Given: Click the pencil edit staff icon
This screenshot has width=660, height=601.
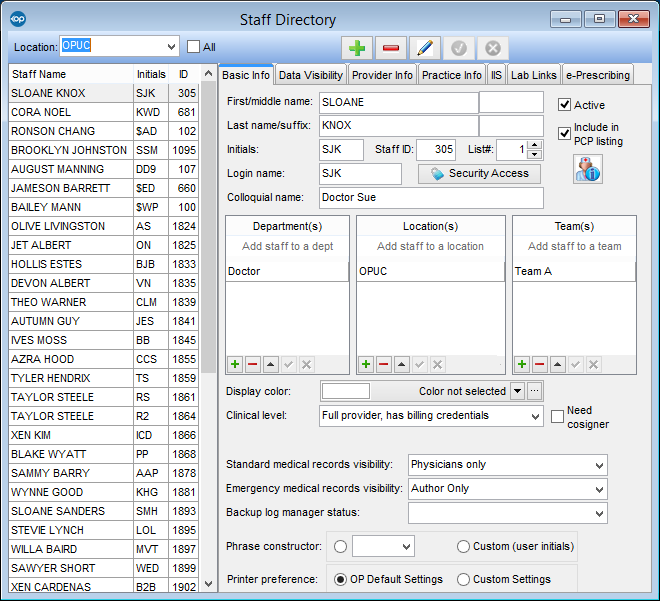Looking at the screenshot, I should tap(424, 47).
